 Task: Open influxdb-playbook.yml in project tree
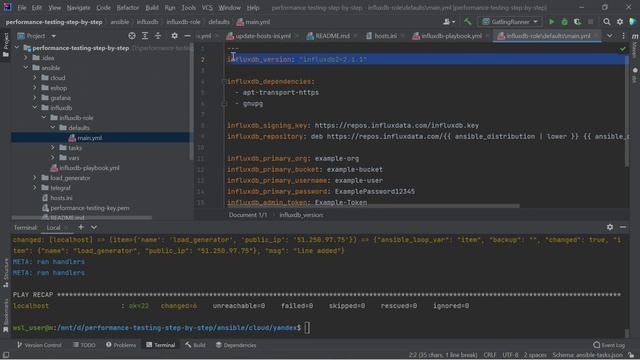click(x=89, y=168)
